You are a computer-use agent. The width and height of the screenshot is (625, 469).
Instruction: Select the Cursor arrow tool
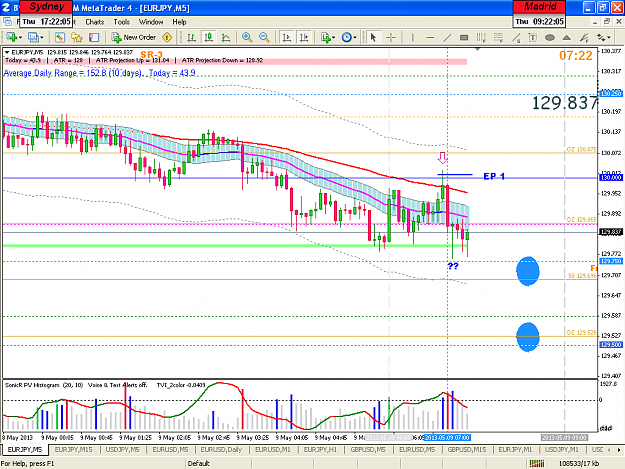point(373,37)
